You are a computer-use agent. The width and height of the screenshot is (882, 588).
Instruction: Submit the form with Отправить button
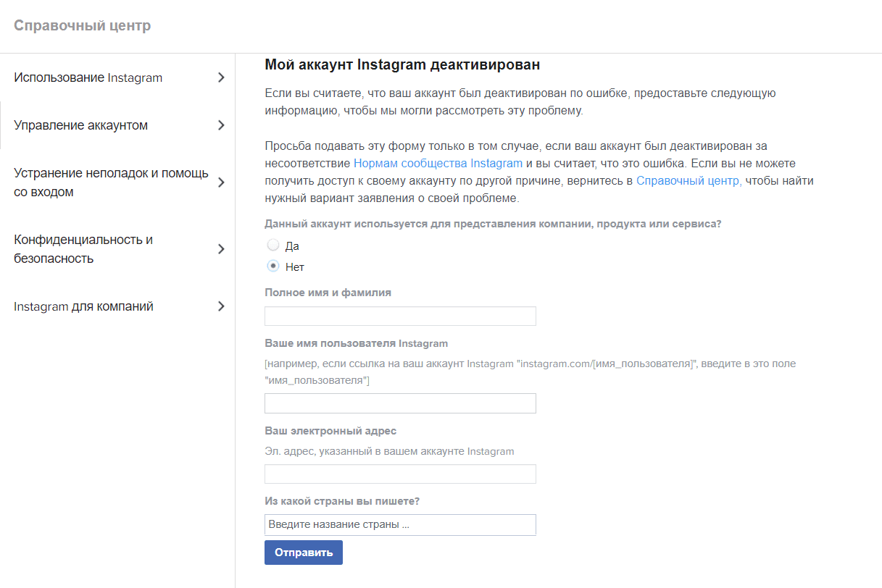(304, 553)
